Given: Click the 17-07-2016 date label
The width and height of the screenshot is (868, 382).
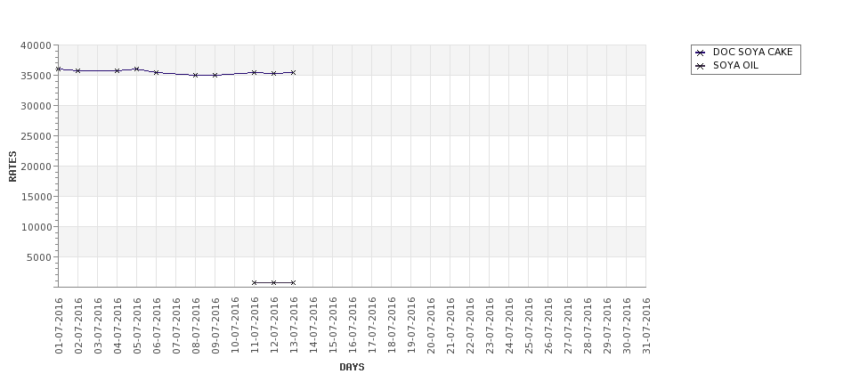Looking at the screenshot, I should click(x=371, y=326).
